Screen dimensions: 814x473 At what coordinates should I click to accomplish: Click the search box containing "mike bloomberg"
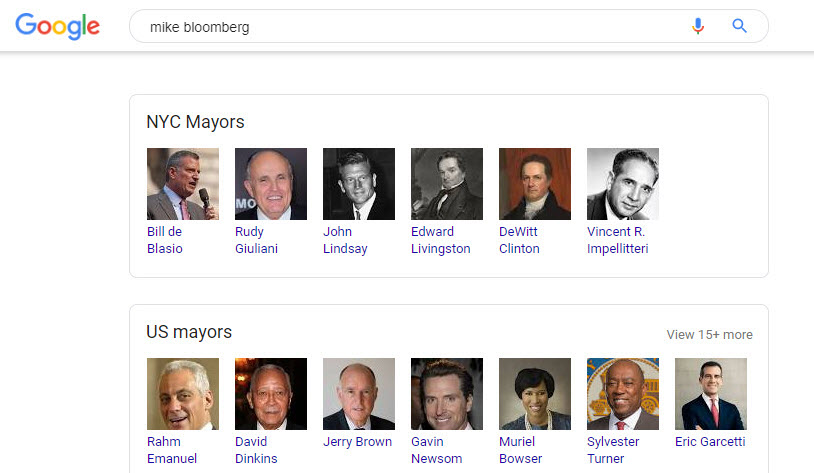(400, 27)
